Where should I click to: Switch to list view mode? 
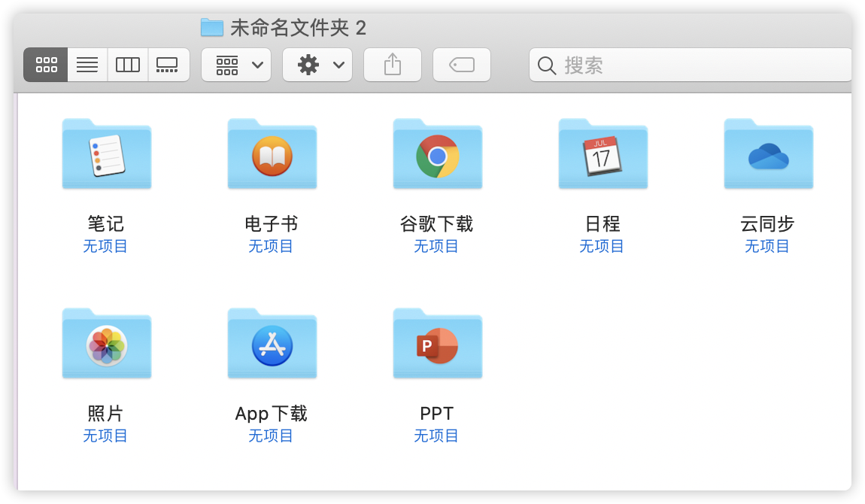[x=87, y=65]
